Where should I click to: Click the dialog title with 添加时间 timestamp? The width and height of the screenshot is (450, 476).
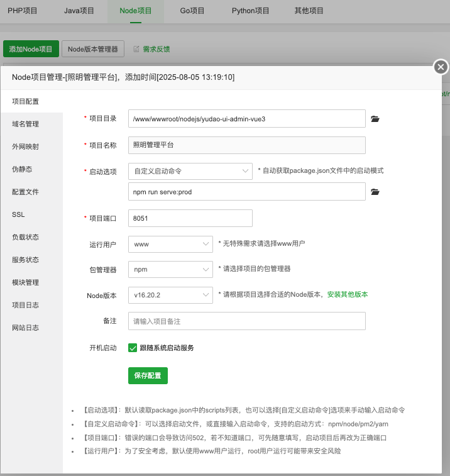(123, 77)
